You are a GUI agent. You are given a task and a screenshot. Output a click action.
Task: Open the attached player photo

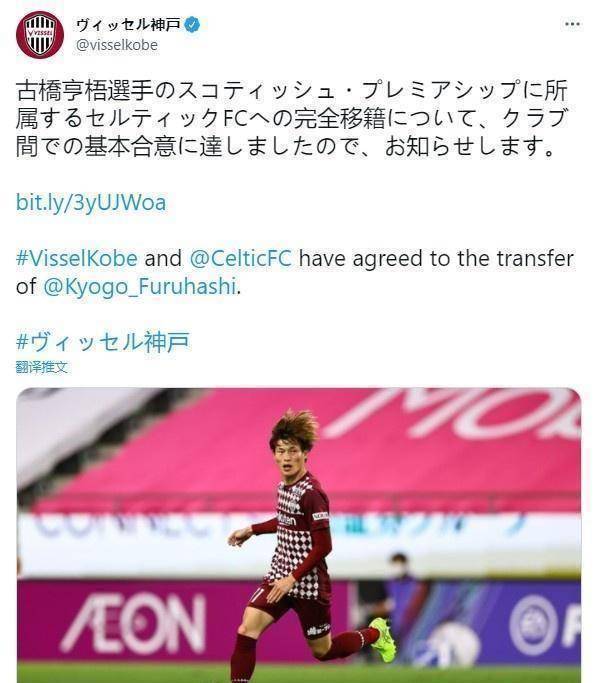299,535
